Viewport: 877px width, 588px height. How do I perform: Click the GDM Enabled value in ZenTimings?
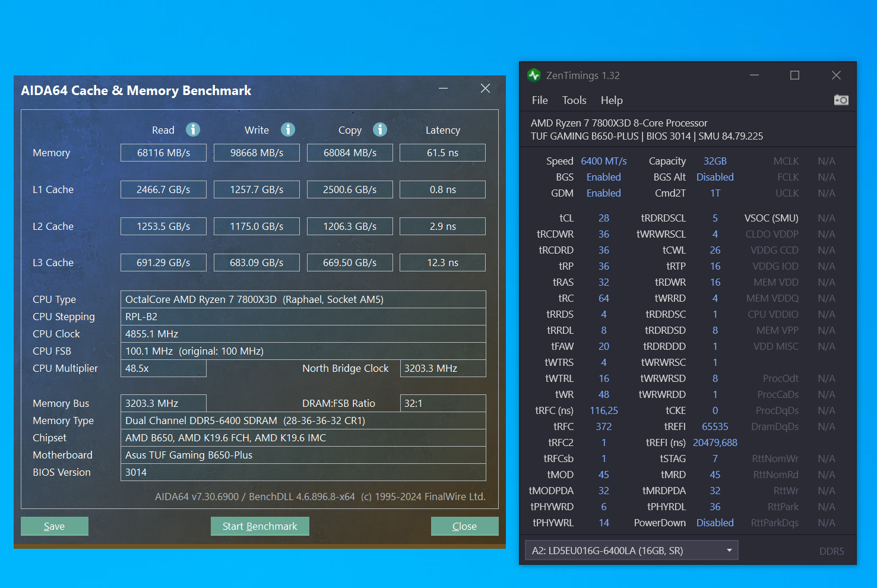pyautogui.click(x=604, y=193)
